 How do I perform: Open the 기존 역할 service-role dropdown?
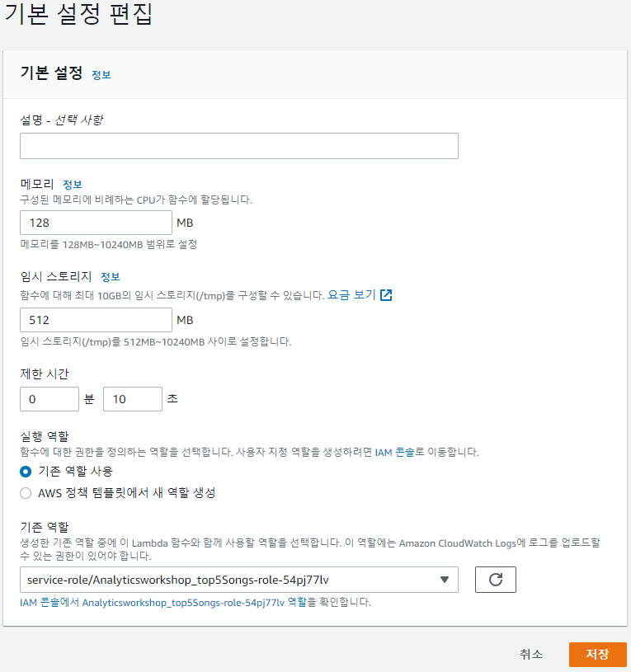click(238, 580)
